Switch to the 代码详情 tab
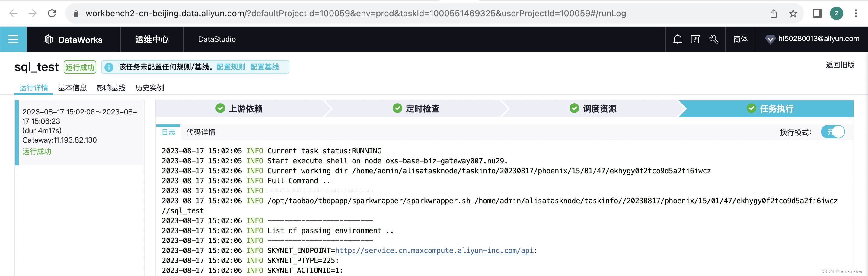Viewport: 868px width, 276px height. (x=201, y=132)
